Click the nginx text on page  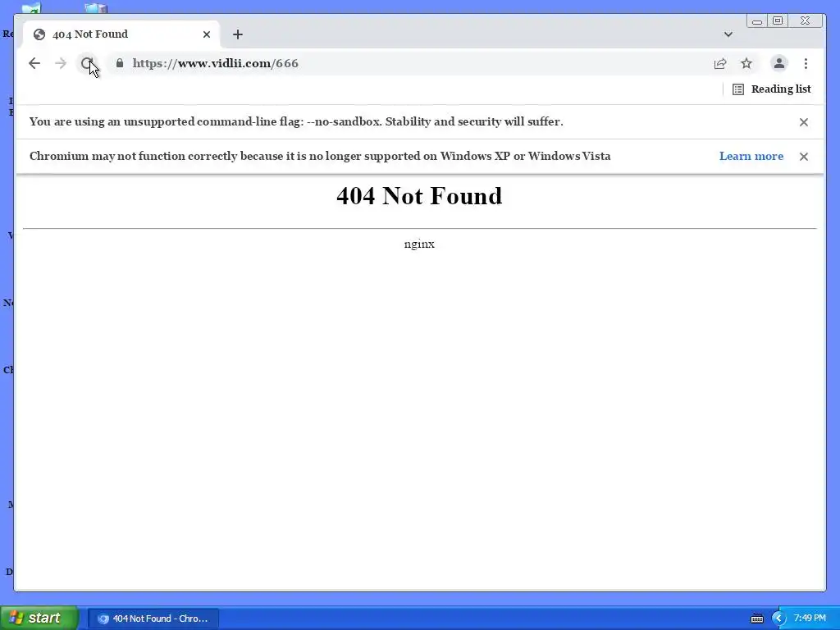tap(419, 244)
